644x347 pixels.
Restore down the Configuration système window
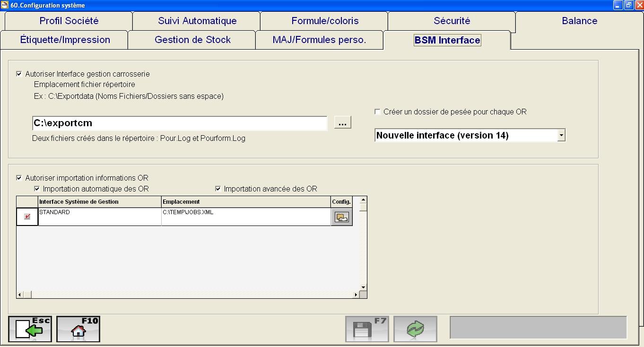(628, 5)
